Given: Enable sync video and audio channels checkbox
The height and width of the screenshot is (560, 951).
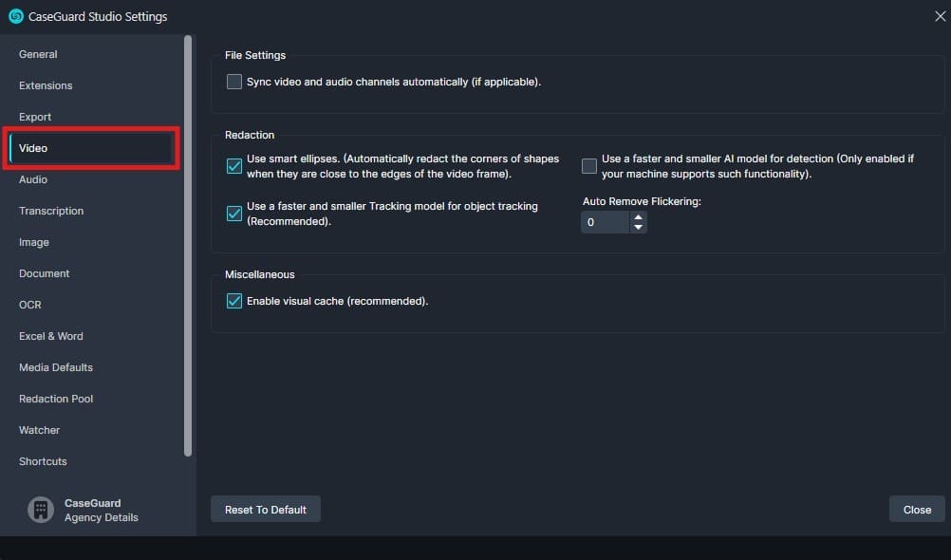Looking at the screenshot, I should pyautogui.click(x=234, y=83).
